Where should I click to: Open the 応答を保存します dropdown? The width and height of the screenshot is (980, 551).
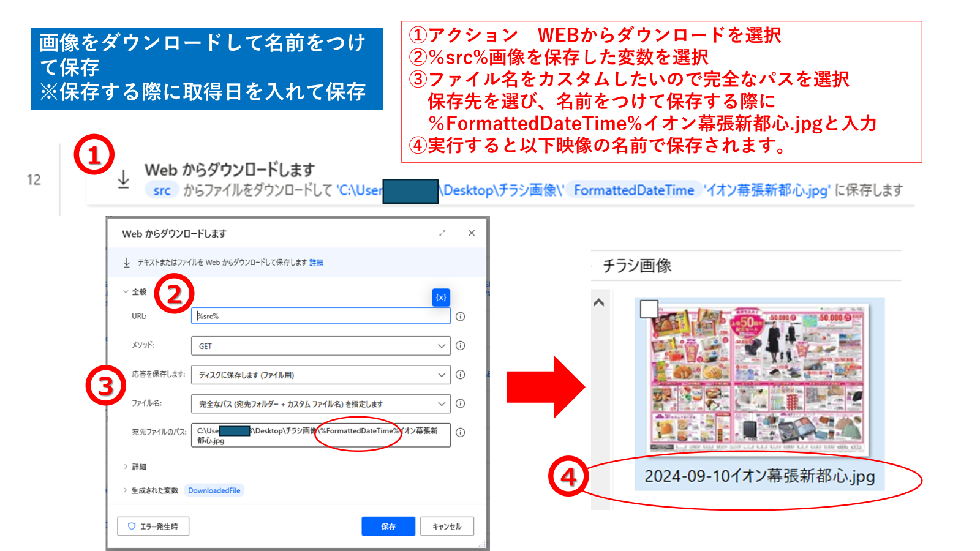pos(321,375)
